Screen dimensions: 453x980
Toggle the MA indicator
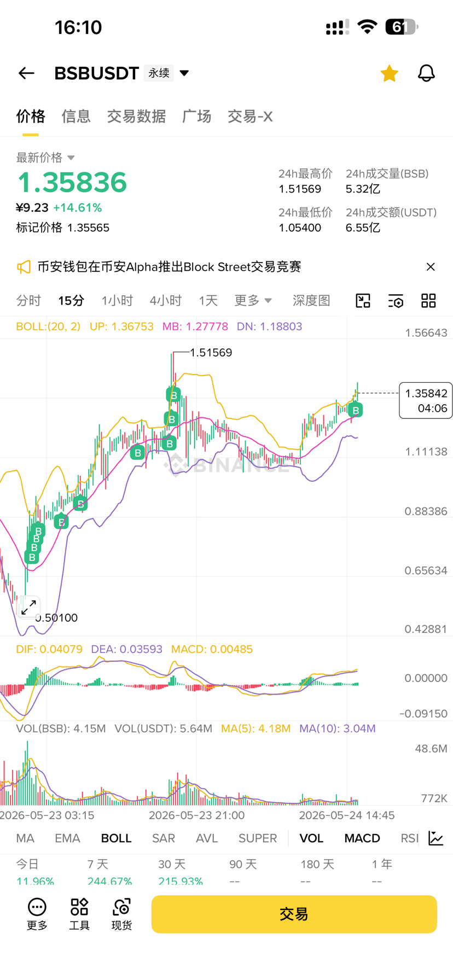25,838
